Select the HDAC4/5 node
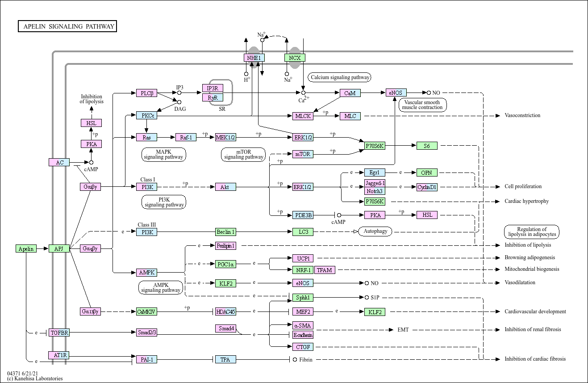 coord(225,311)
